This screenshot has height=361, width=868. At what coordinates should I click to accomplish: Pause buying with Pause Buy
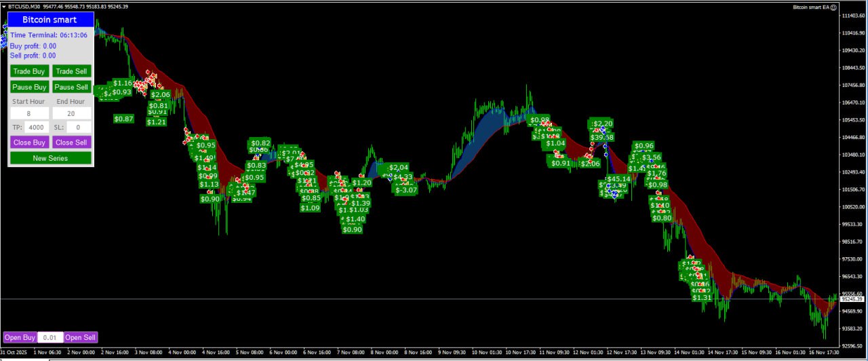(x=29, y=87)
